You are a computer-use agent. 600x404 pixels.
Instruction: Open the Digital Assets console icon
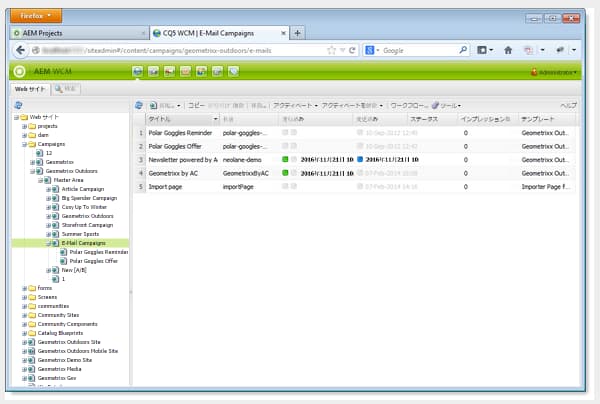(x=153, y=71)
